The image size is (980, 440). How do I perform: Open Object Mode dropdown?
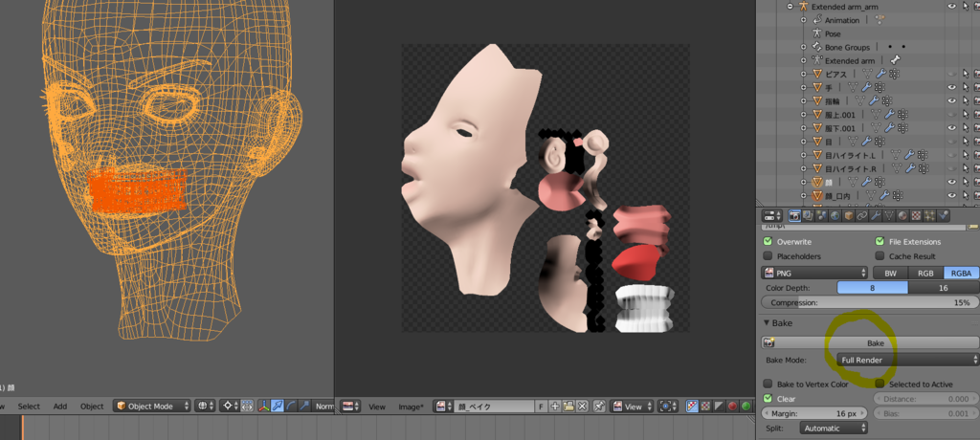152,407
